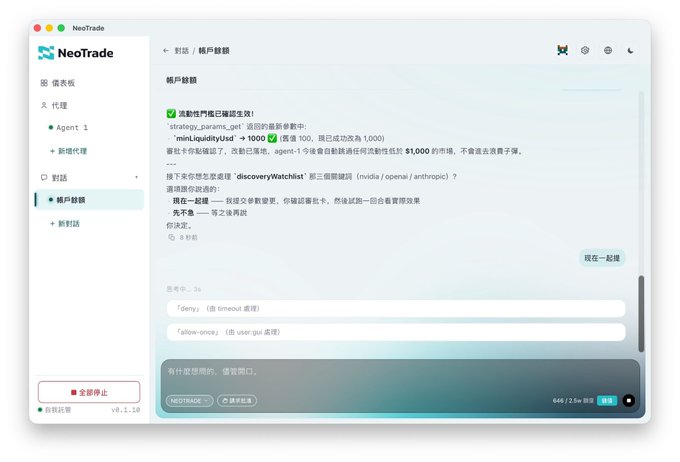Screen dimensions: 680x462
Task: Select the 帳戶餘額 conversation in sidebar
Action: pos(89,200)
